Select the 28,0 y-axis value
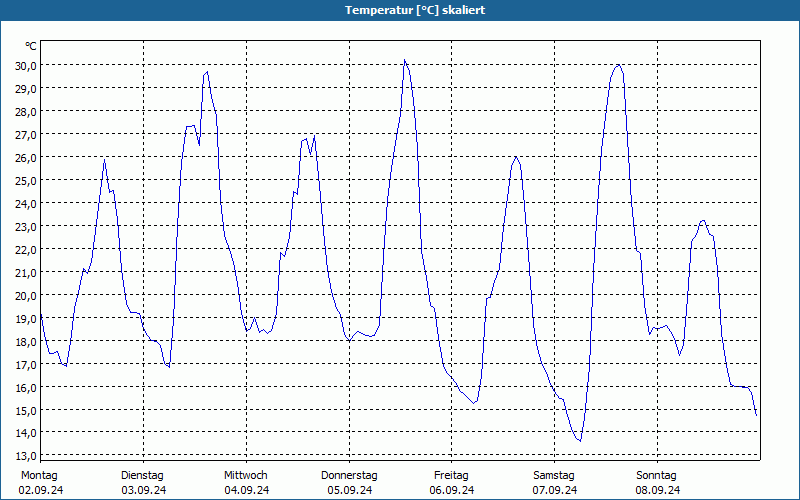Viewport: 800px width, 500px height. (x=26, y=111)
